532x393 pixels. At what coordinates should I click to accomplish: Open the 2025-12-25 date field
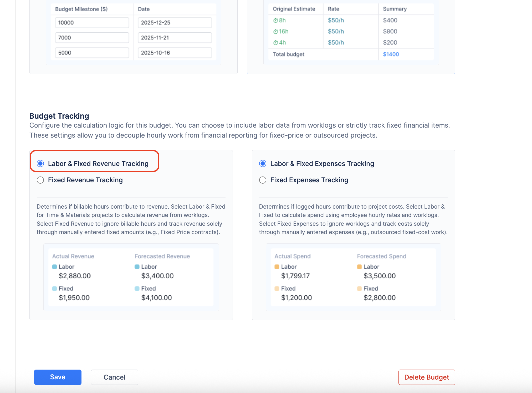[175, 23]
